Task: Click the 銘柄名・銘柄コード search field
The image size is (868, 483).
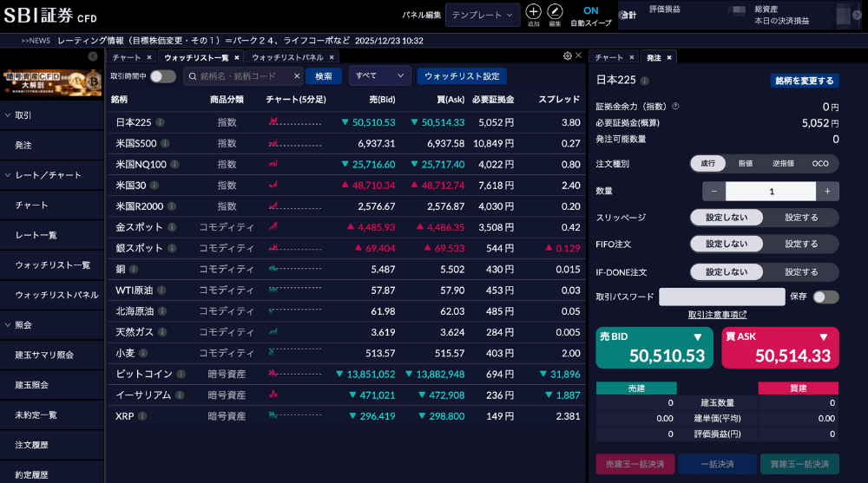Action: (x=243, y=76)
